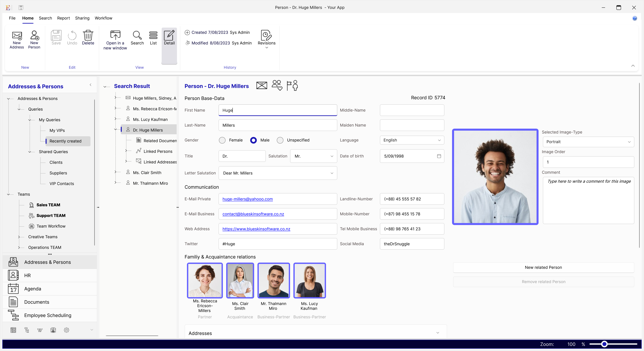644x351 pixels.
Task: Open the huge-millers@yahooo.com email link
Action: [x=247, y=199]
